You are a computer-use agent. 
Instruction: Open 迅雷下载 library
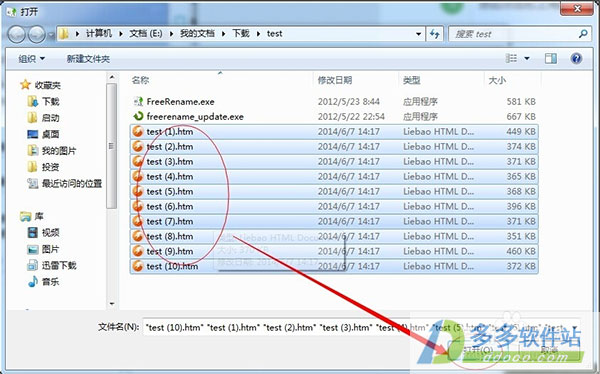pyautogui.click(x=59, y=265)
